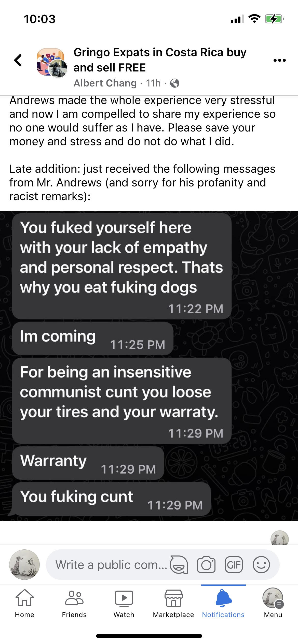Open the group profile picture
The image size is (298, 644).
point(52,63)
